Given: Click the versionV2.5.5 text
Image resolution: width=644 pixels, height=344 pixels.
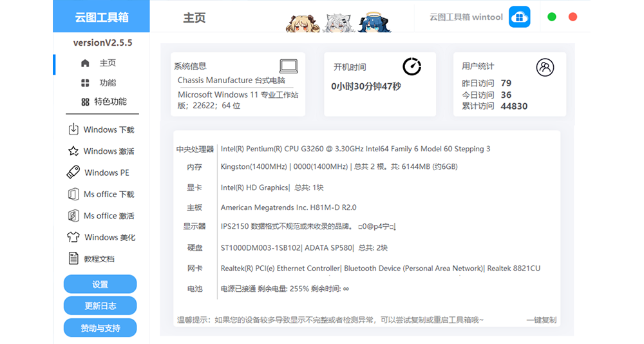Looking at the screenshot, I should click(x=102, y=43).
